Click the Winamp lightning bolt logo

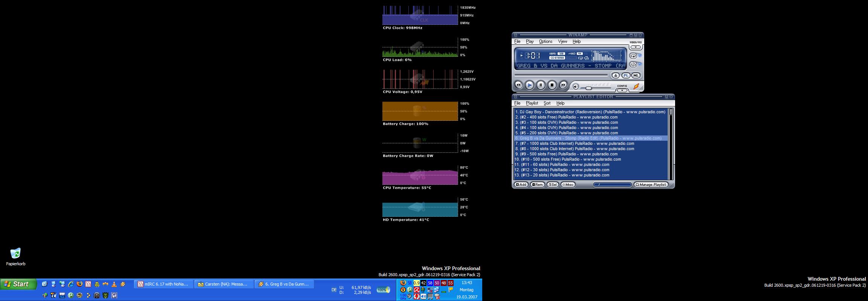click(x=636, y=87)
